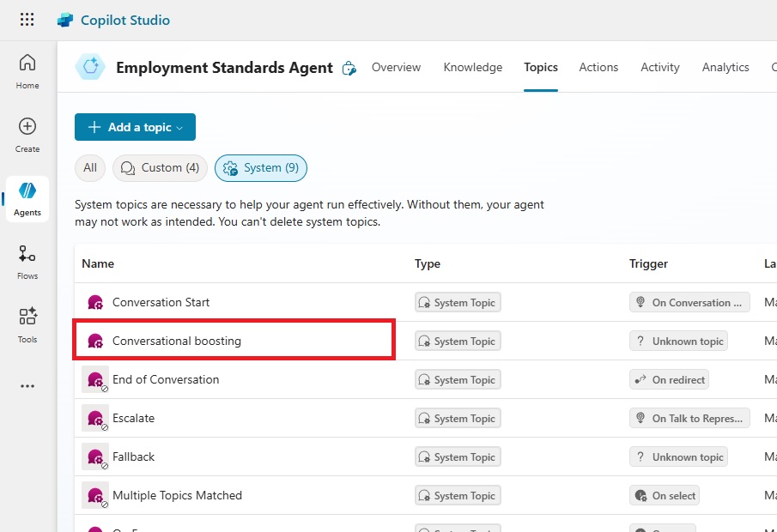Click the On redirect trigger badge

(669, 379)
